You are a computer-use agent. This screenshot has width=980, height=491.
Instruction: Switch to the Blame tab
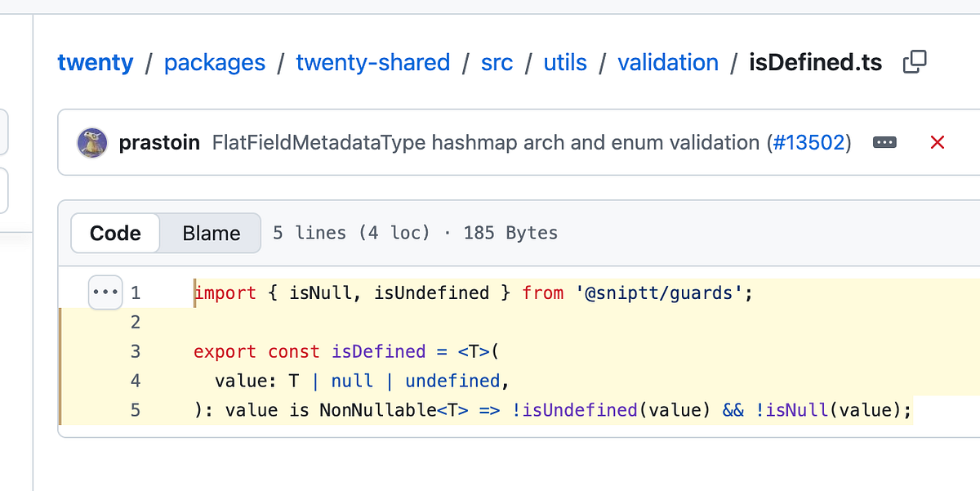coord(211,233)
